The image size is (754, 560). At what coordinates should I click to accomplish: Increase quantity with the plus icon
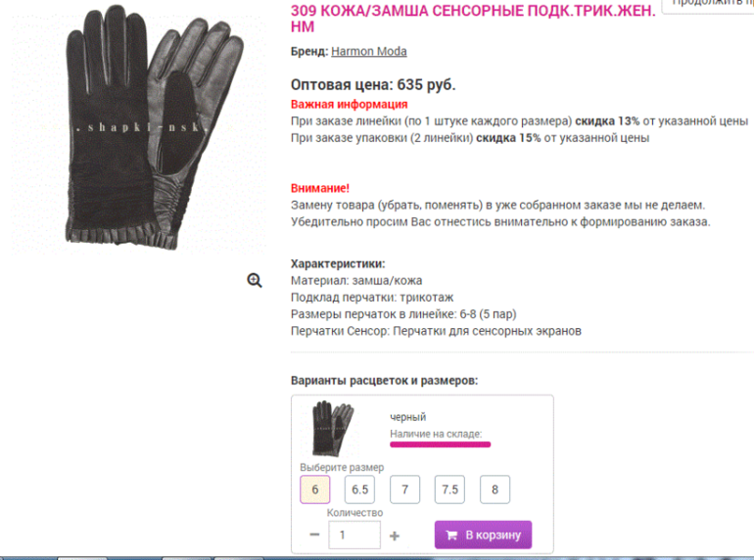pos(395,536)
